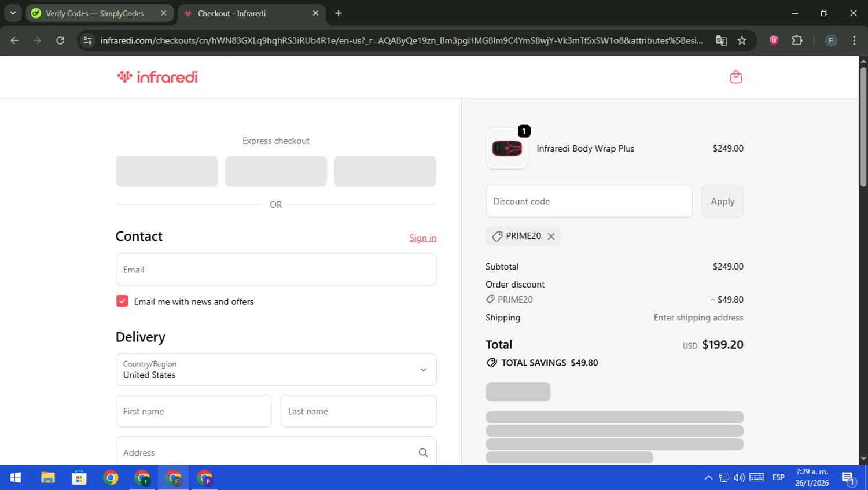Bookmark this page with the star icon
Screen dimensions: 868x490
[742, 40]
